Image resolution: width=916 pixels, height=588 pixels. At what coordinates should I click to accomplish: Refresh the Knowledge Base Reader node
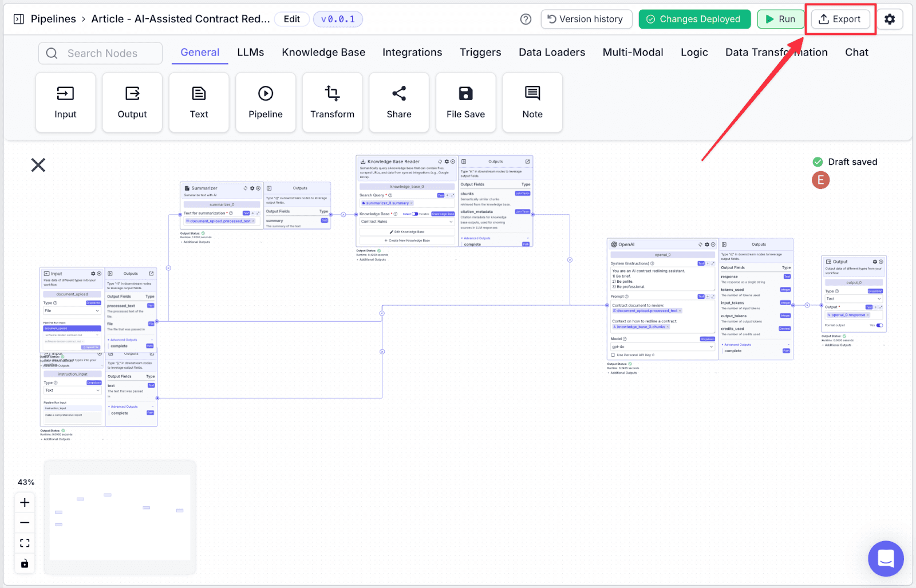[440, 161]
